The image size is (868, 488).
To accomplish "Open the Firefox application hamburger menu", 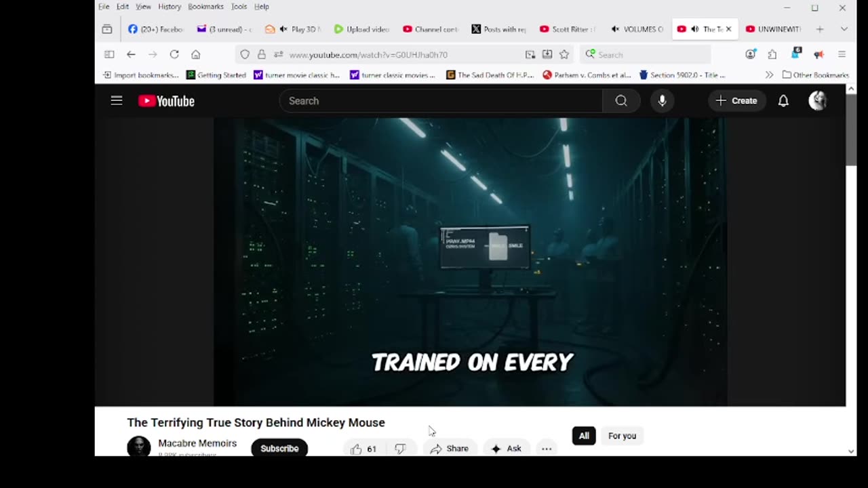I will click(x=842, y=54).
